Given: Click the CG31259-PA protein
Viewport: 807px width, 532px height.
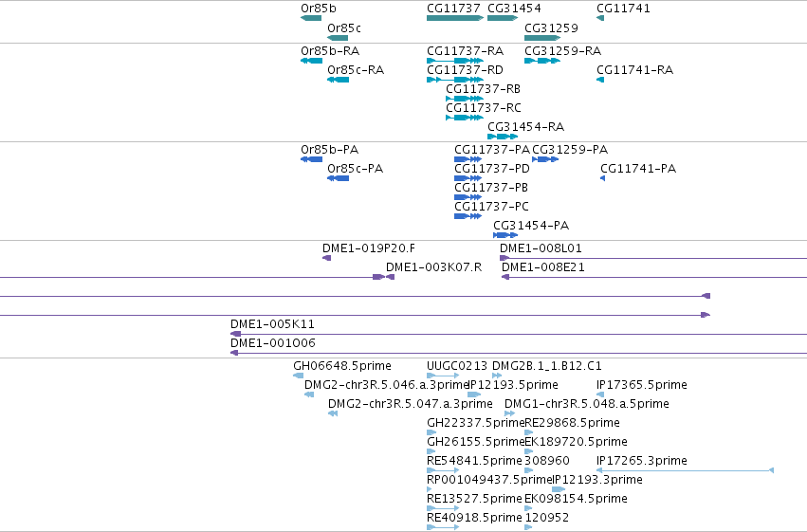Looking at the screenshot, I should 545,159.
